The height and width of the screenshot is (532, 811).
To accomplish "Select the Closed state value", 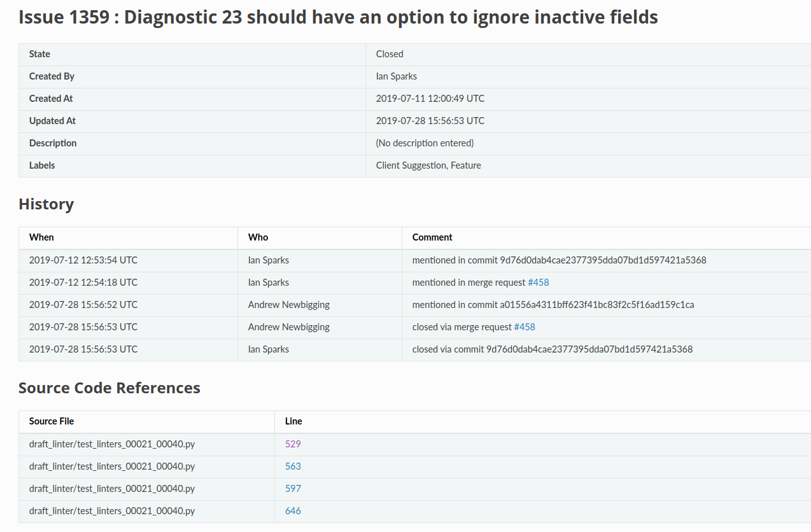I will click(x=390, y=54).
